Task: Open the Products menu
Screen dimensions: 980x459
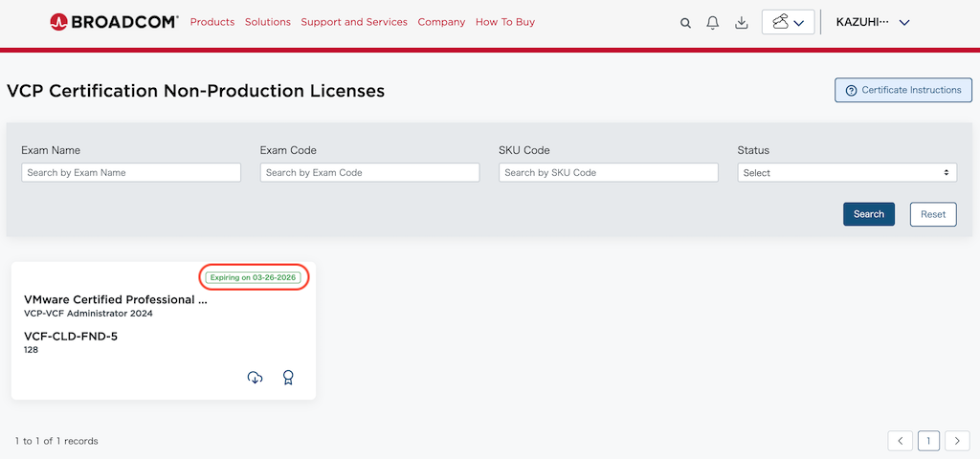Action: (x=212, y=22)
